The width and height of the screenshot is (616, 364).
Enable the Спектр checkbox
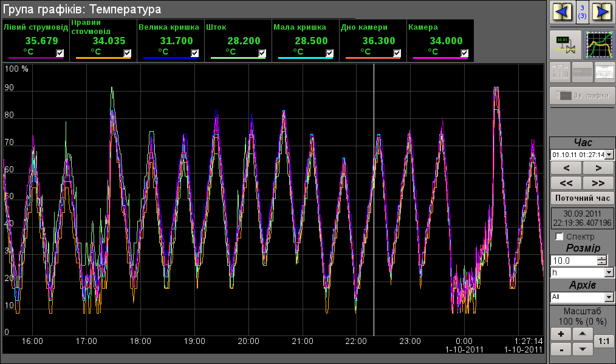click(560, 237)
